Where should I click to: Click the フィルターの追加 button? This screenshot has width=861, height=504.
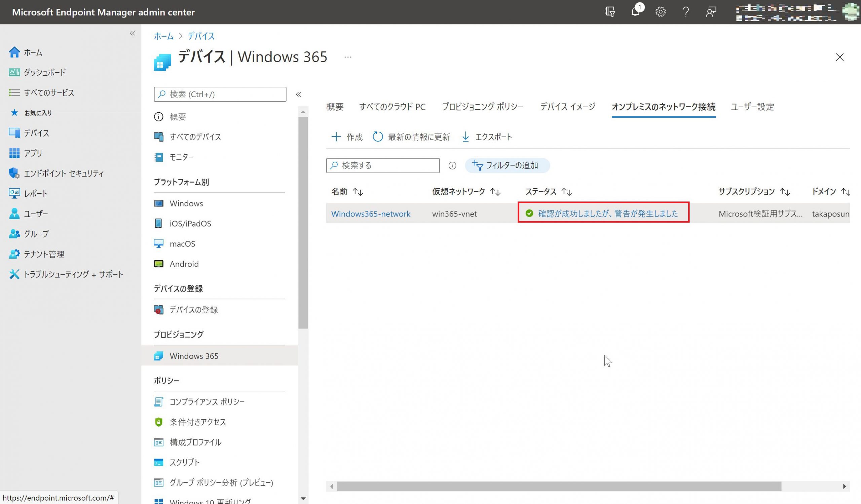point(508,166)
